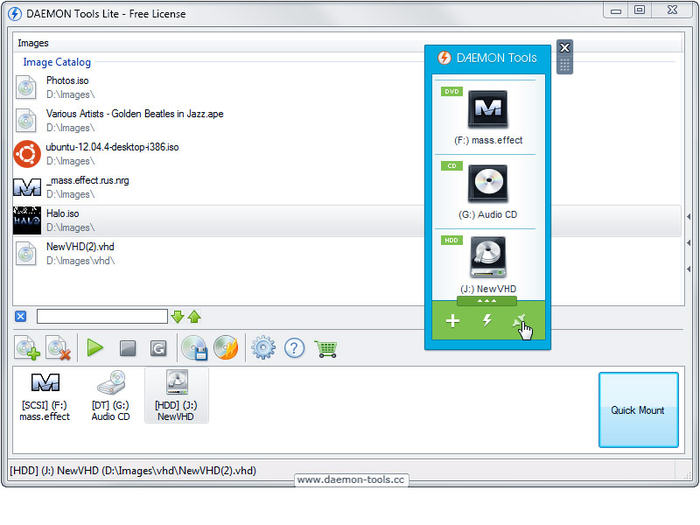Click the Image Catalog heading
Image resolution: width=700 pixels, height=525 pixels.
coord(57,62)
